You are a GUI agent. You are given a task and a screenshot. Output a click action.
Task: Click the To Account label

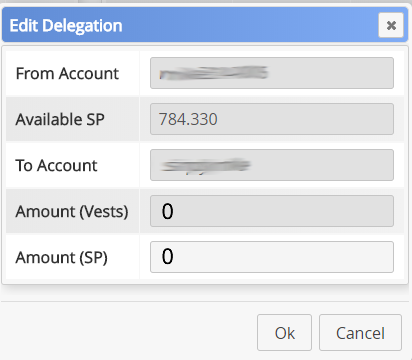tap(56, 165)
